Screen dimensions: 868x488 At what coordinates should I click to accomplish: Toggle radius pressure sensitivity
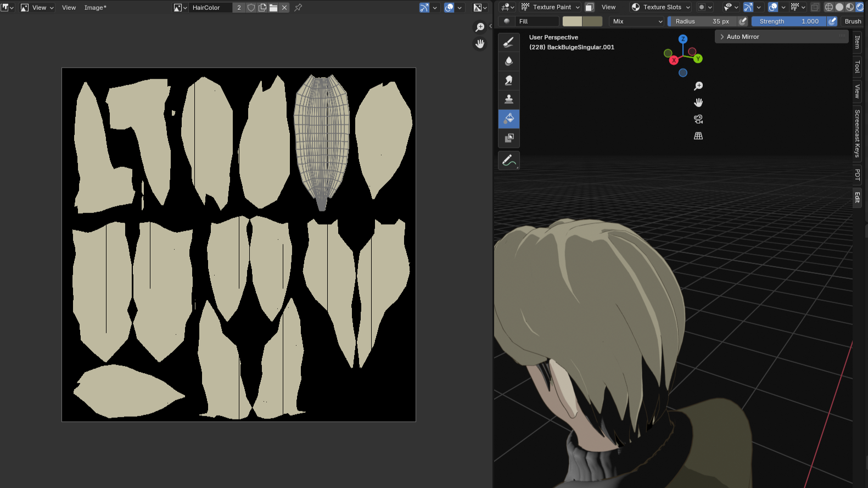743,21
